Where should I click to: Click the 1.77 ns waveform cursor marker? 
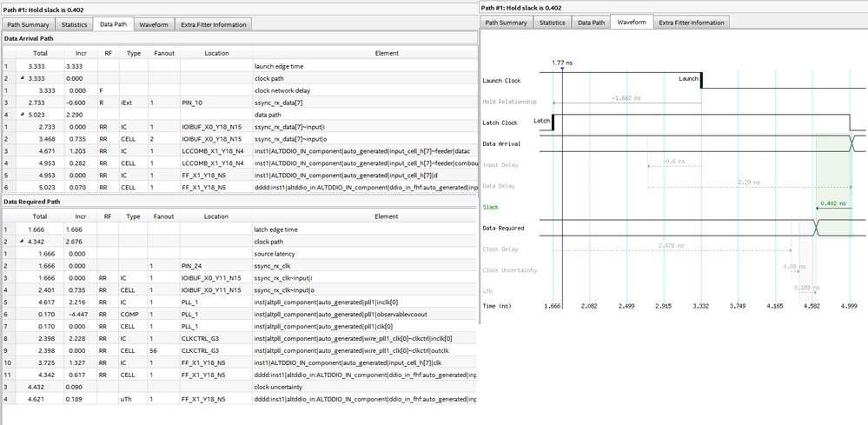coord(563,69)
